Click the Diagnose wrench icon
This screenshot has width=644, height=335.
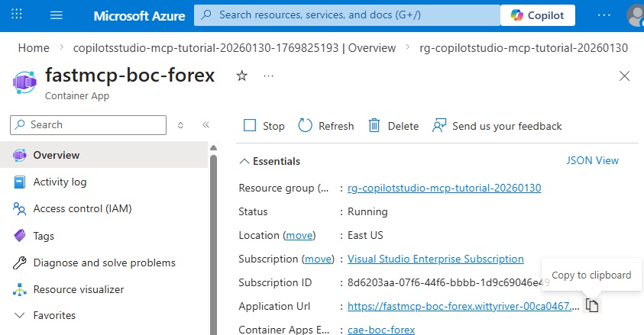pyautogui.click(x=19, y=263)
